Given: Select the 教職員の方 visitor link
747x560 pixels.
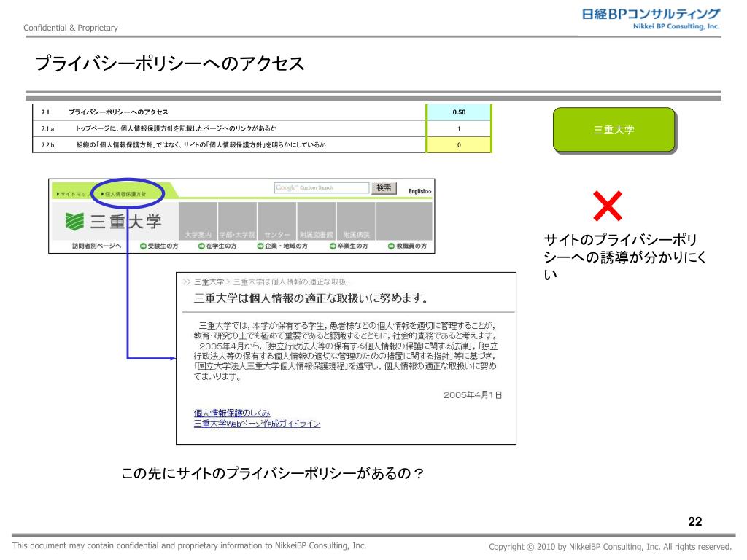Looking at the screenshot, I should pyautogui.click(x=411, y=246).
